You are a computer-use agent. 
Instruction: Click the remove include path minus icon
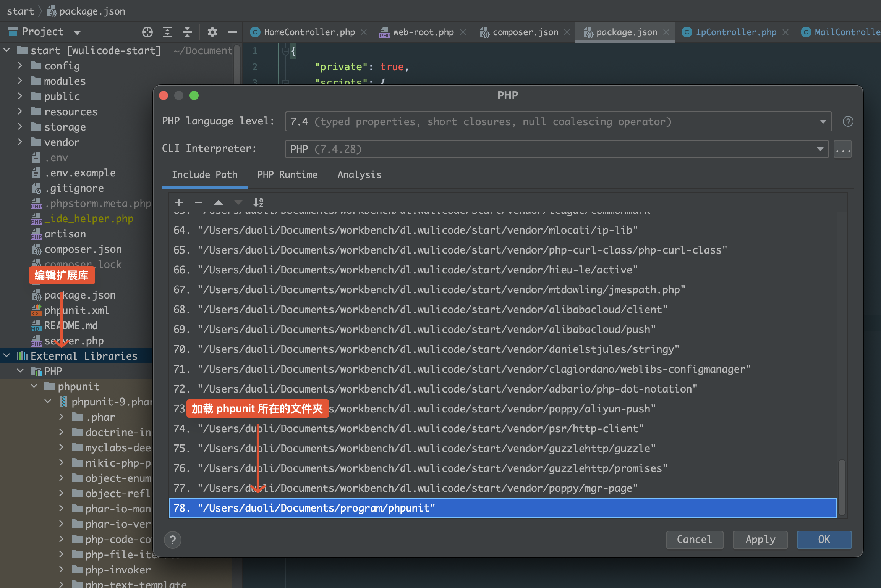point(198,202)
